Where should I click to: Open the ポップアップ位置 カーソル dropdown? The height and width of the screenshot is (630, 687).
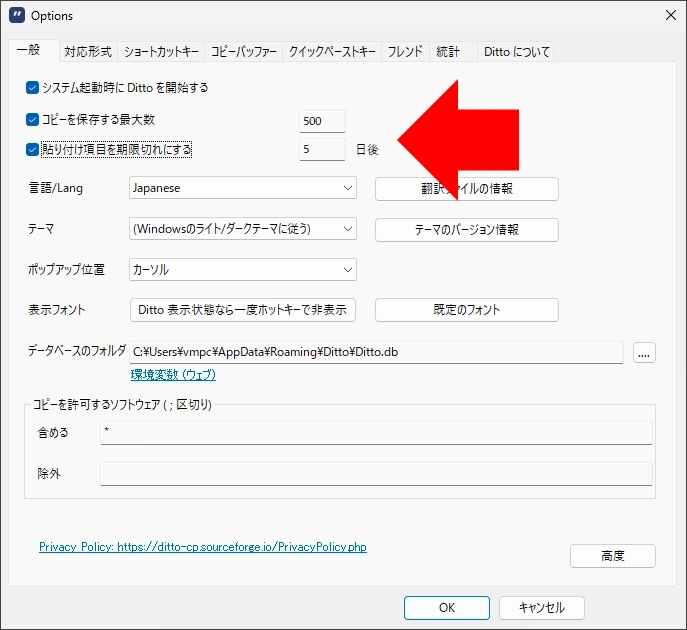pos(243,270)
